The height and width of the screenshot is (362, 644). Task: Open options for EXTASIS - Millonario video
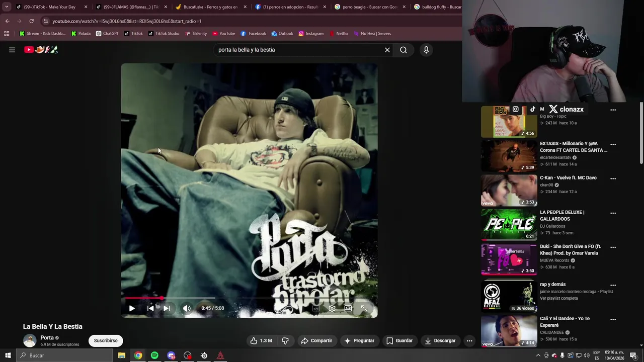pyautogui.click(x=613, y=144)
